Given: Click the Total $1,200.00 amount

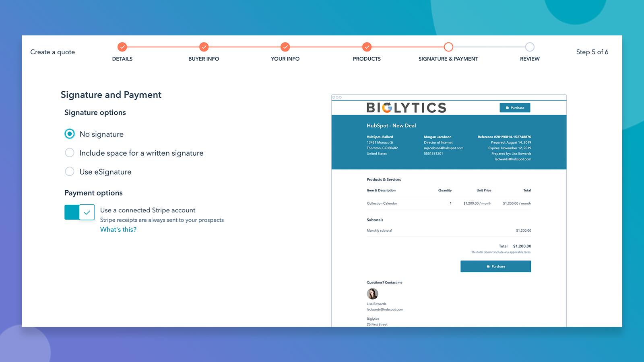Looking at the screenshot, I should coord(522,246).
